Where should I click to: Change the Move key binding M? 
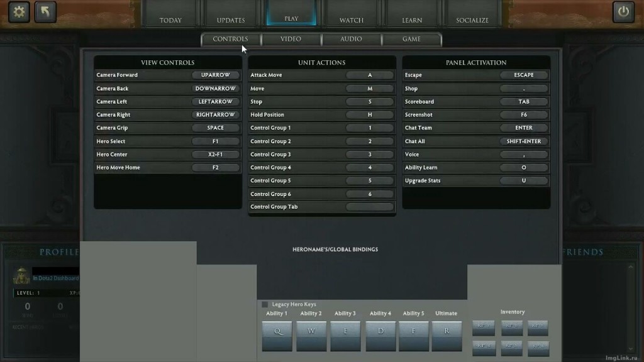(x=370, y=89)
